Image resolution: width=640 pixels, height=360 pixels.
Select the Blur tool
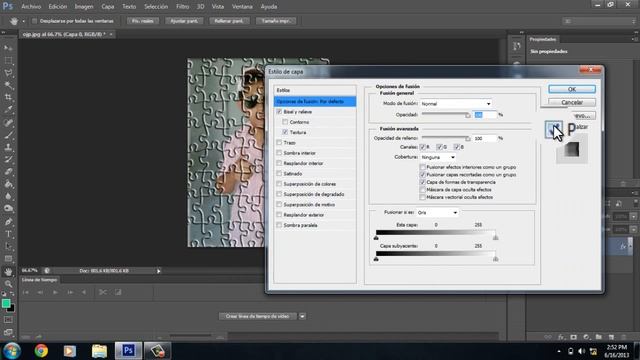[8, 196]
